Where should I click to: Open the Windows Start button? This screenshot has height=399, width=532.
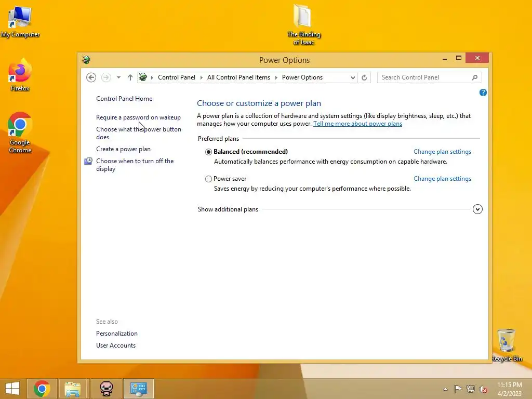coord(12,389)
